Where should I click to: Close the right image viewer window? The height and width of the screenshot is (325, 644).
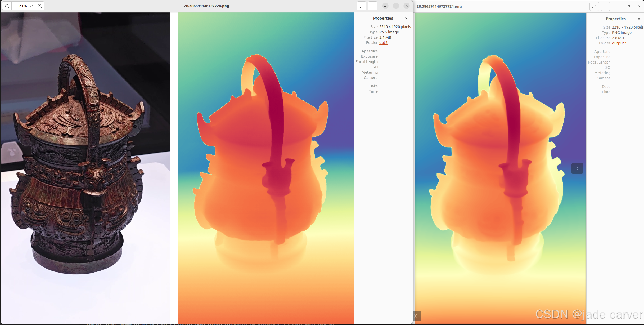tap(639, 6)
